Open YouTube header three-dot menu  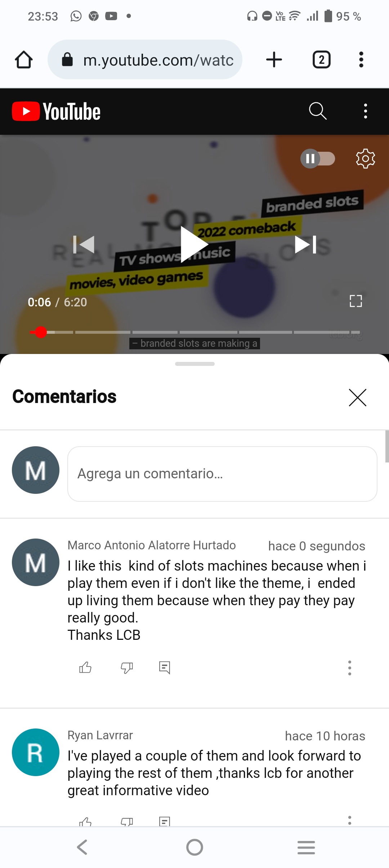pos(365,111)
